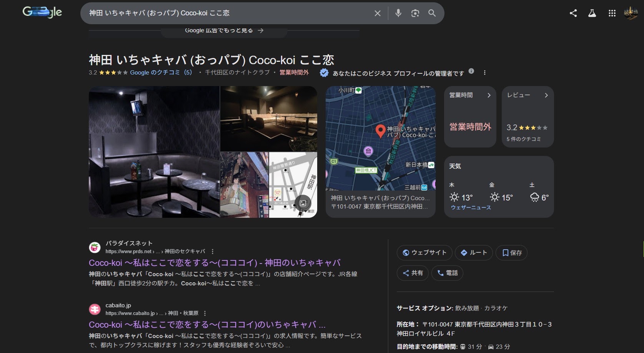Open three-dot menu beside cabaito.jp result
Viewport: 644px width, 353px height.
205,313
